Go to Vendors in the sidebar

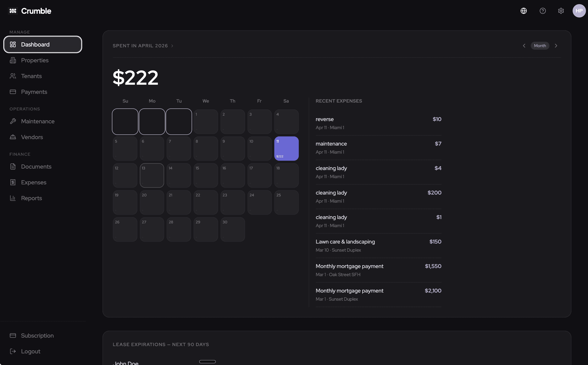pos(32,137)
